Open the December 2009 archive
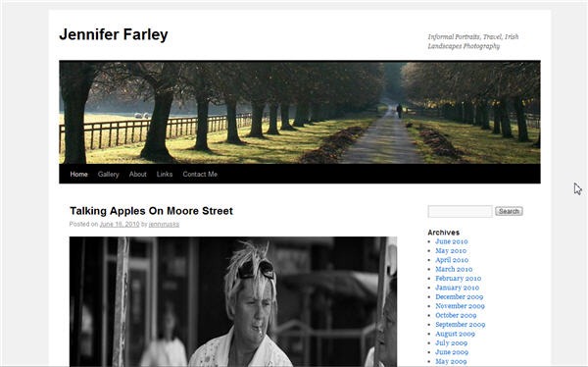Image resolution: width=588 pixels, height=367 pixels. point(460,296)
